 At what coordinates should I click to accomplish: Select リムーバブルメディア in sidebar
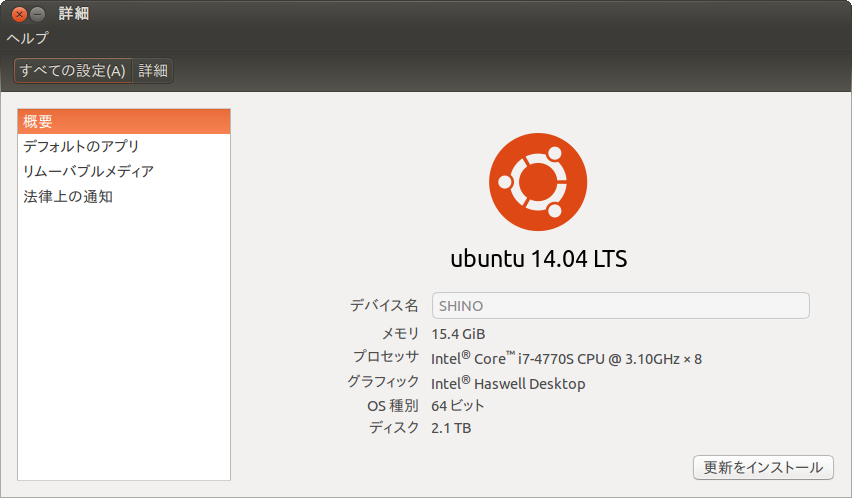tap(124, 171)
